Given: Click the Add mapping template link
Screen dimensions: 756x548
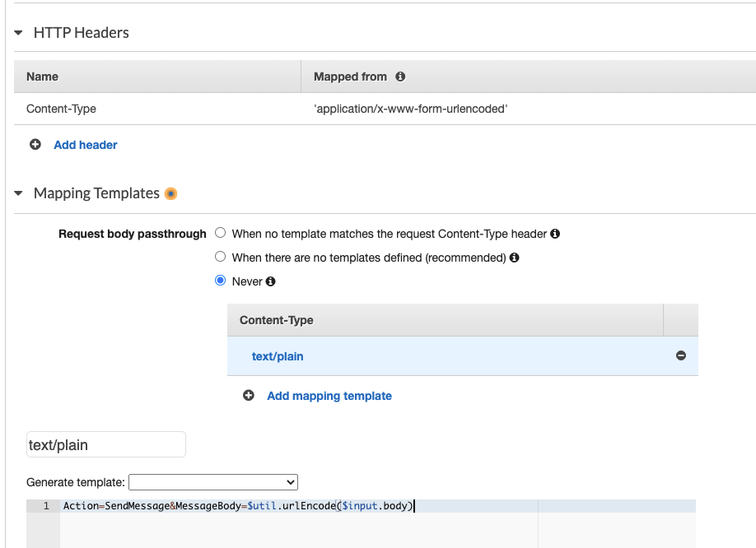Looking at the screenshot, I should [x=329, y=395].
